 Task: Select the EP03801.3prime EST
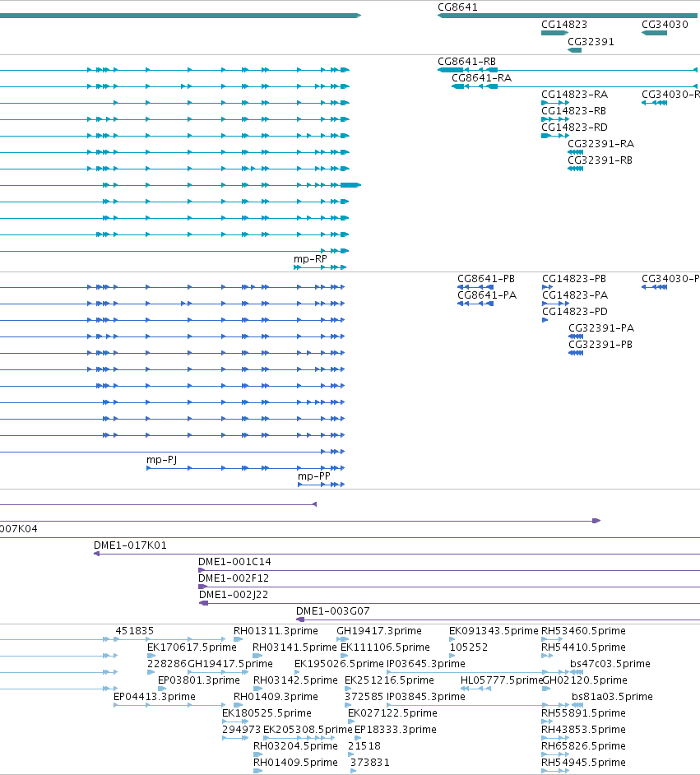point(161,689)
